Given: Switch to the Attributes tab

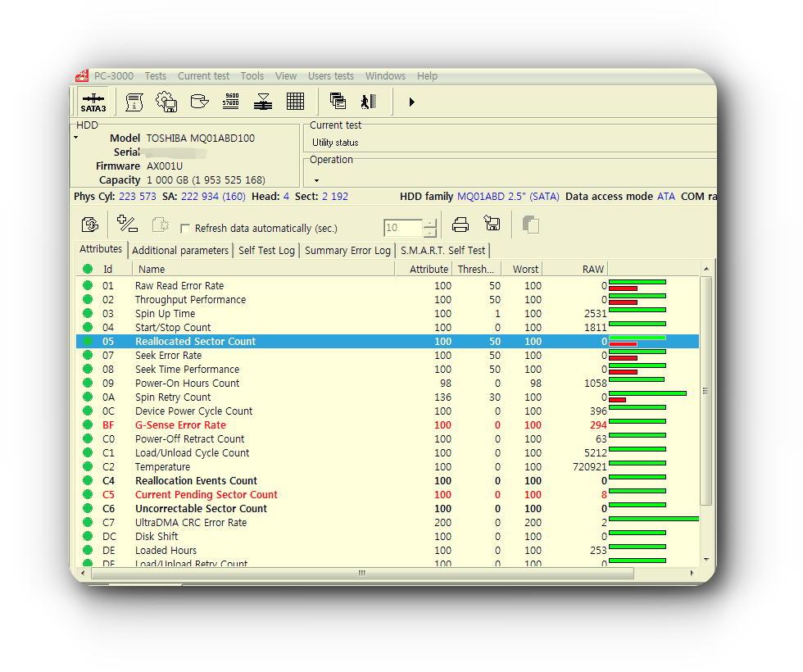Looking at the screenshot, I should [x=100, y=249].
